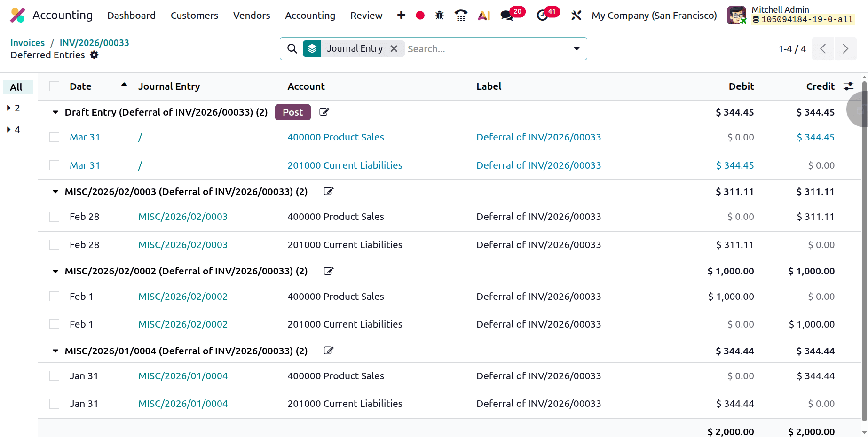Click the settings gear beside Deferred Entries

pyautogui.click(x=94, y=55)
